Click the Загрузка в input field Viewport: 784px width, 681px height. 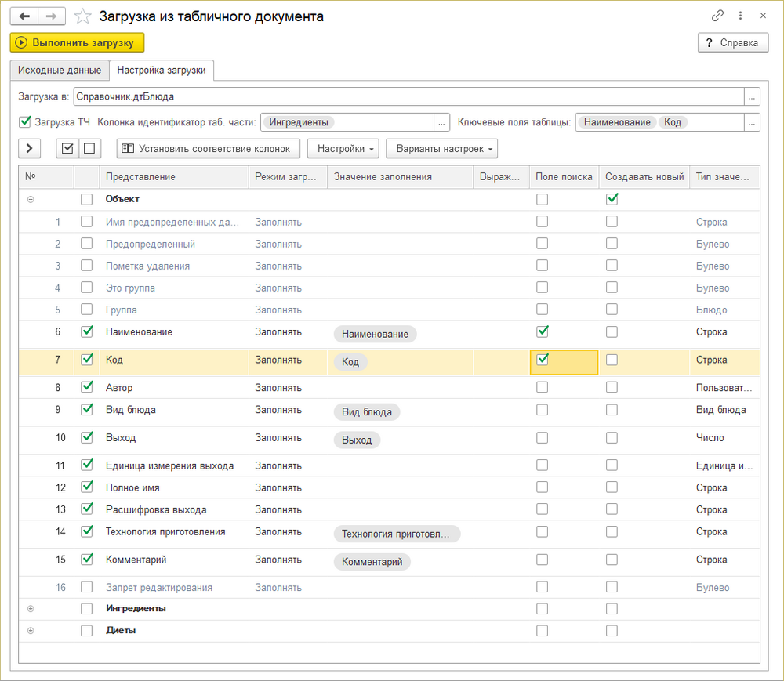coord(408,96)
